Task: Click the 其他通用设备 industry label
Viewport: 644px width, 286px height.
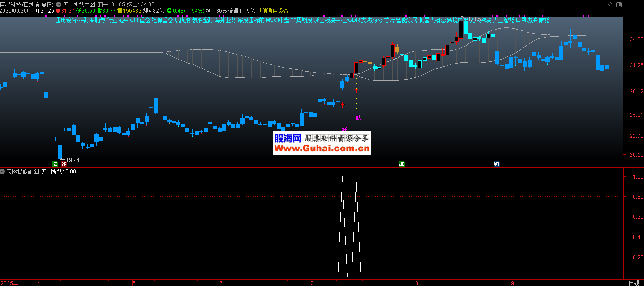Action: point(272,10)
